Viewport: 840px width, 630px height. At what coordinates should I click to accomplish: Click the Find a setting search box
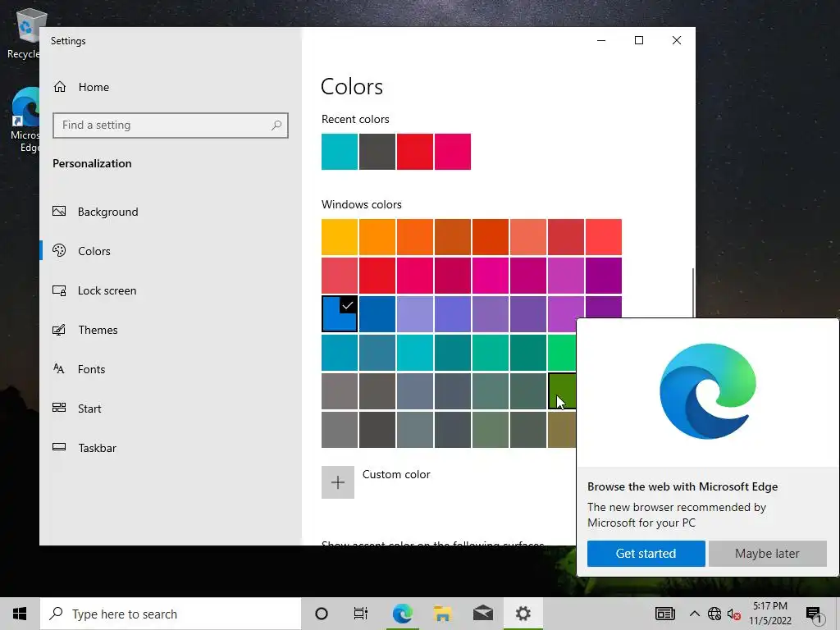171,126
